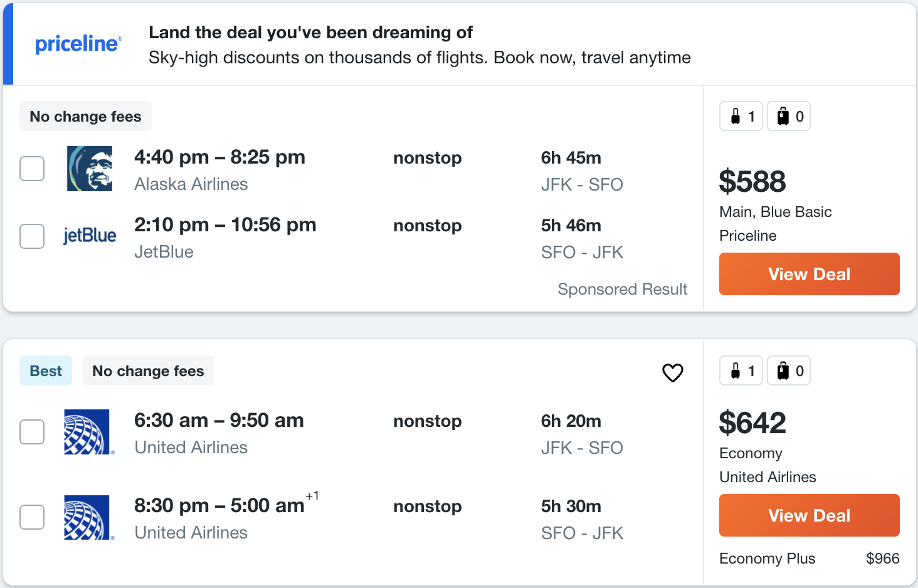This screenshot has width=918, height=588.
Task: Select the Economy Plus $966 fare option
Action: [x=809, y=559]
